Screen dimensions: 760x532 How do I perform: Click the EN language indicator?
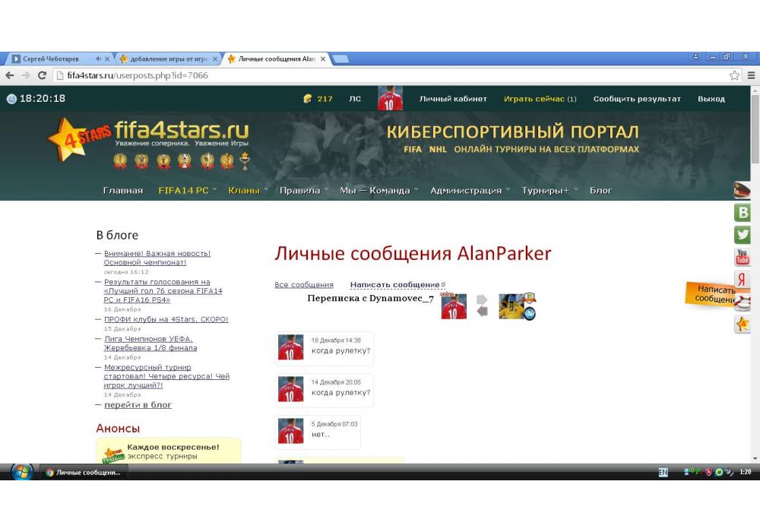(663, 472)
